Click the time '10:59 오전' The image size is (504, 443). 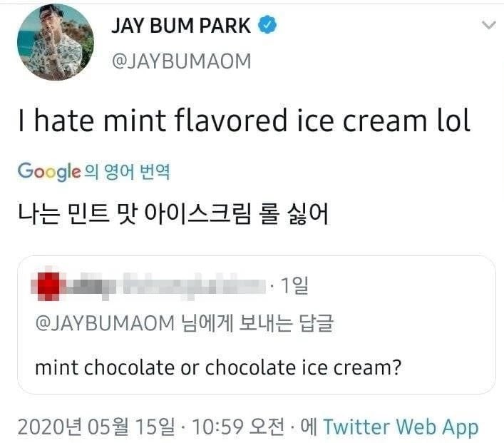pos(238,427)
